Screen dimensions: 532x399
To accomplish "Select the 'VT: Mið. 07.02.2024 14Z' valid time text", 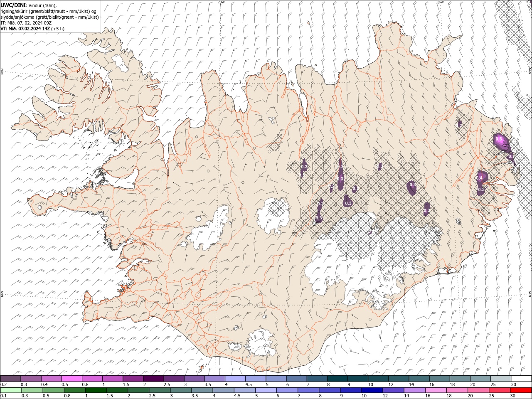I will tap(25, 29).
